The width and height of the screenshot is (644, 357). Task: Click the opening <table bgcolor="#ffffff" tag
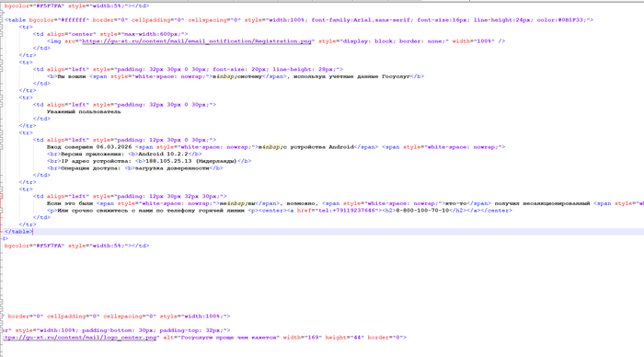click(x=47, y=20)
